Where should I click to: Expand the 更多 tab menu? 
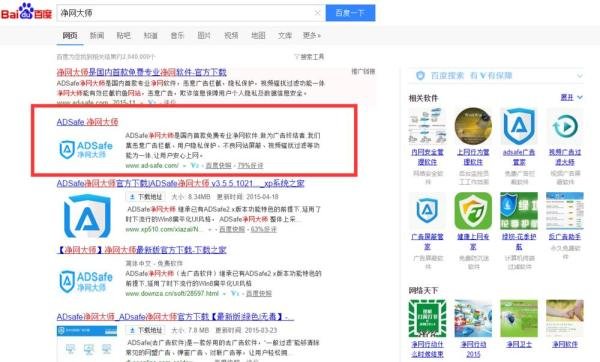coord(312,36)
